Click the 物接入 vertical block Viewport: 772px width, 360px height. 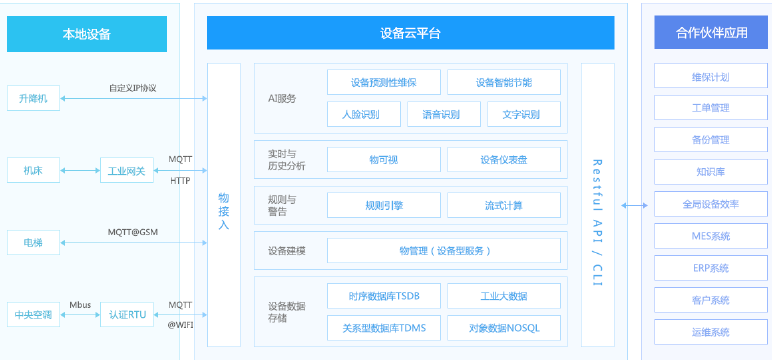point(224,205)
